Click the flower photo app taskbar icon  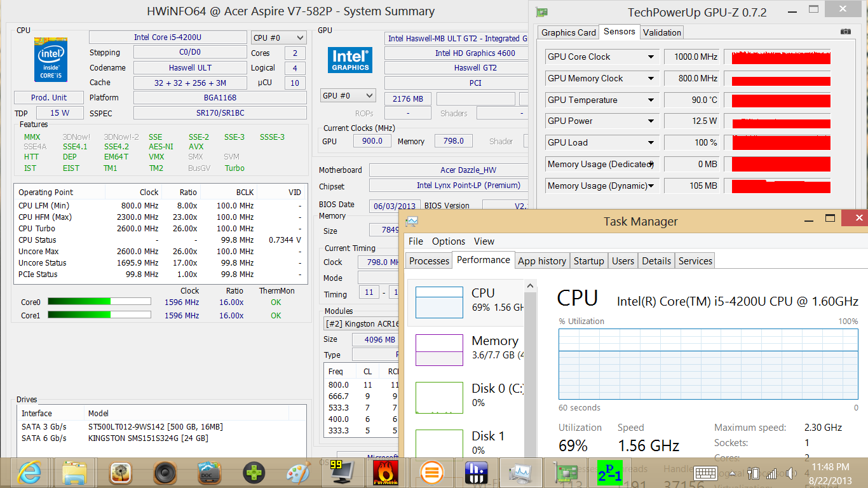point(120,473)
